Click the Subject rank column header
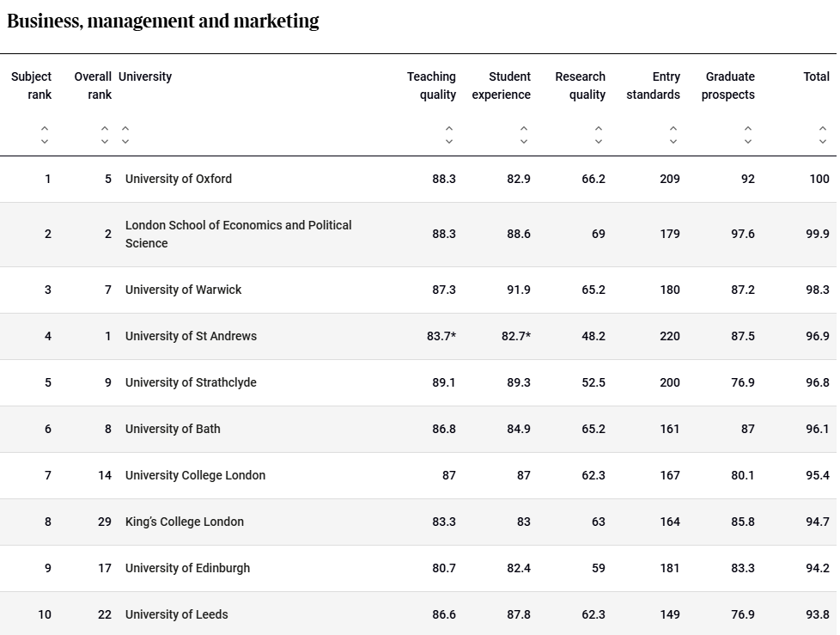The image size is (840, 635). click(32, 85)
